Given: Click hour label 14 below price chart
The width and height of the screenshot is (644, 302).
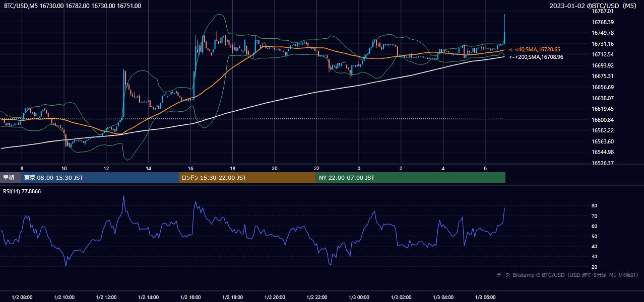Looking at the screenshot, I should pyautogui.click(x=148, y=168).
